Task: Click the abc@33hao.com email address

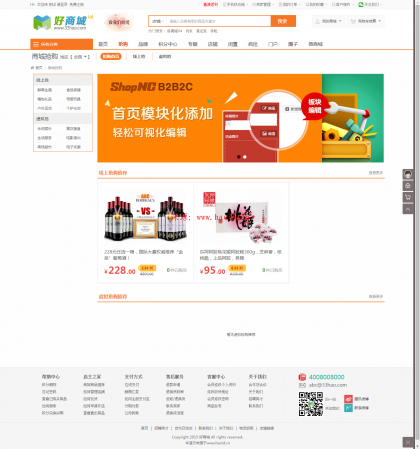Action: tap(328, 385)
